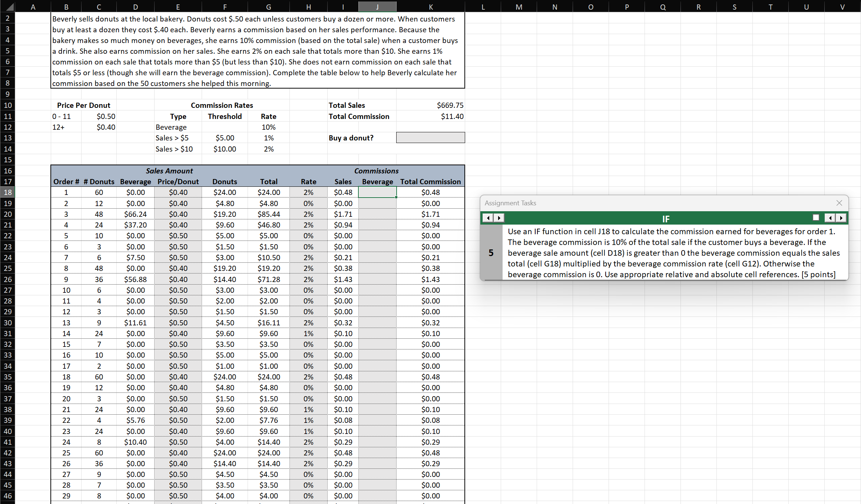Select the Total Commission value $11.40
Image resolution: width=861 pixels, height=504 pixels.
(451, 116)
